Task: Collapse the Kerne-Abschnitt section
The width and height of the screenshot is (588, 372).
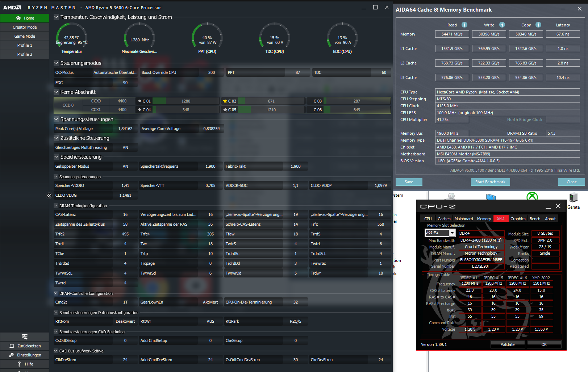Action: (56, 92)
